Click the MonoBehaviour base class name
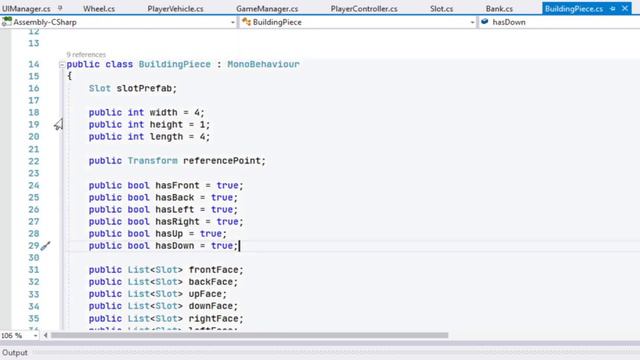This screenshot has width=640, height=360. click(x=263, y=64)
